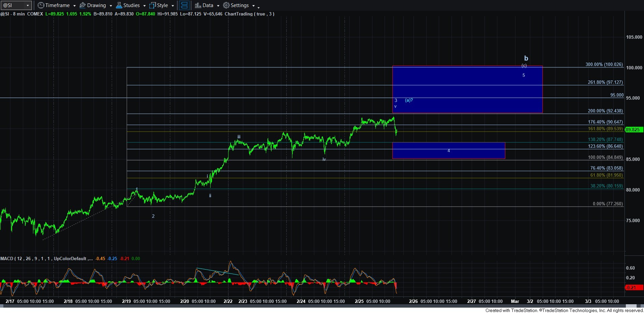Open the Style menu label
Image resolution: width=644 pixels, height=313 pixels.
pyautogui.click(x=162, y=5)
